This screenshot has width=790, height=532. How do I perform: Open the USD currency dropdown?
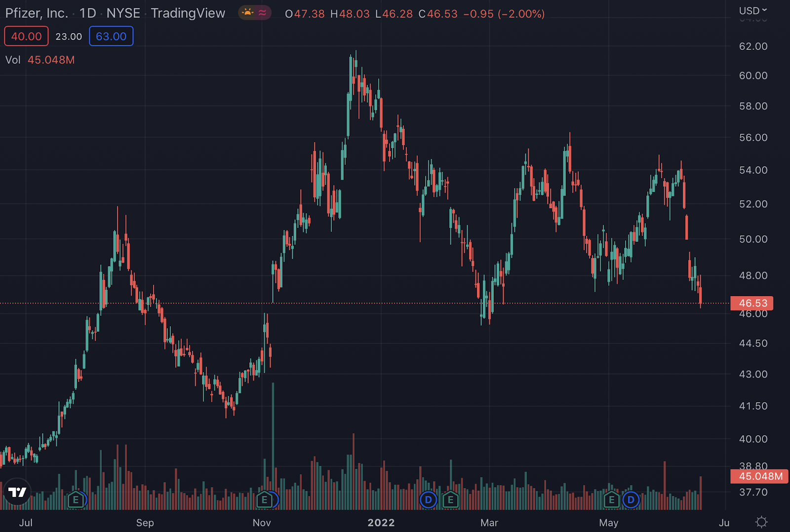pyautogui.click(x=753, y=10)
